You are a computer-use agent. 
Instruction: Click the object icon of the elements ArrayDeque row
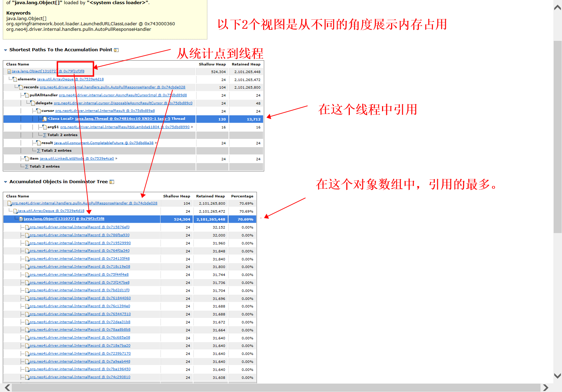[15, 79]
